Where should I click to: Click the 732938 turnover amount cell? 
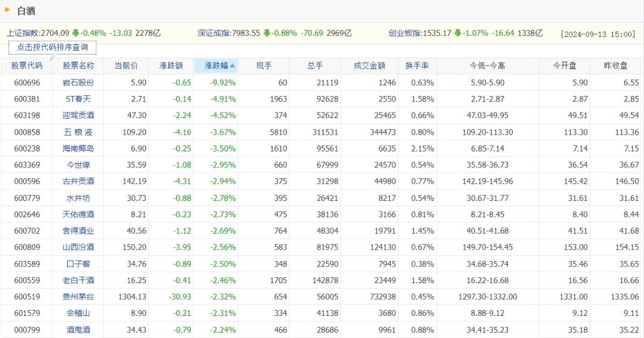coord(383,296)
